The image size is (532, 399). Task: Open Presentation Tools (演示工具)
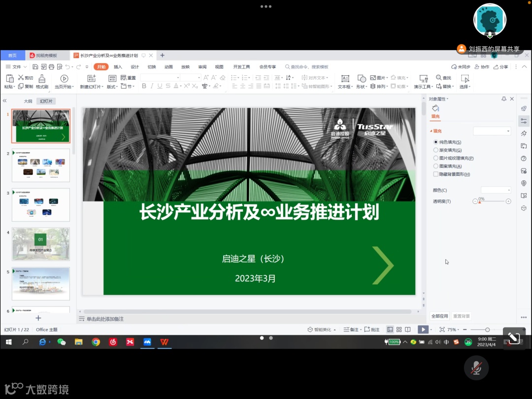[x=423, y=82]
